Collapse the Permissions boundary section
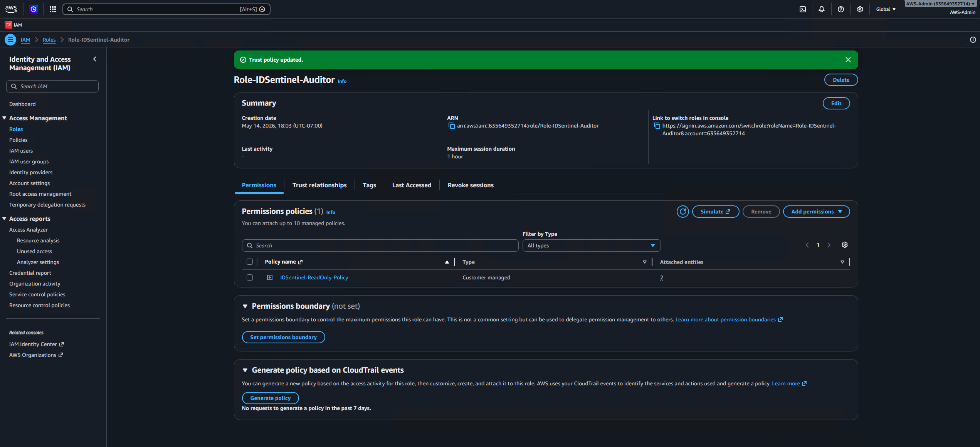The width and height of the screenshot is (980, 447). 245,306
